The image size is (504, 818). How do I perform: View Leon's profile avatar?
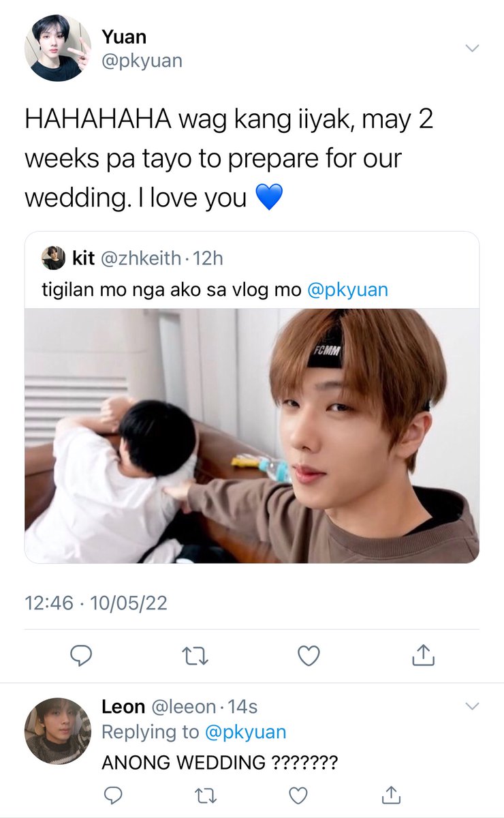click(58, 731)
